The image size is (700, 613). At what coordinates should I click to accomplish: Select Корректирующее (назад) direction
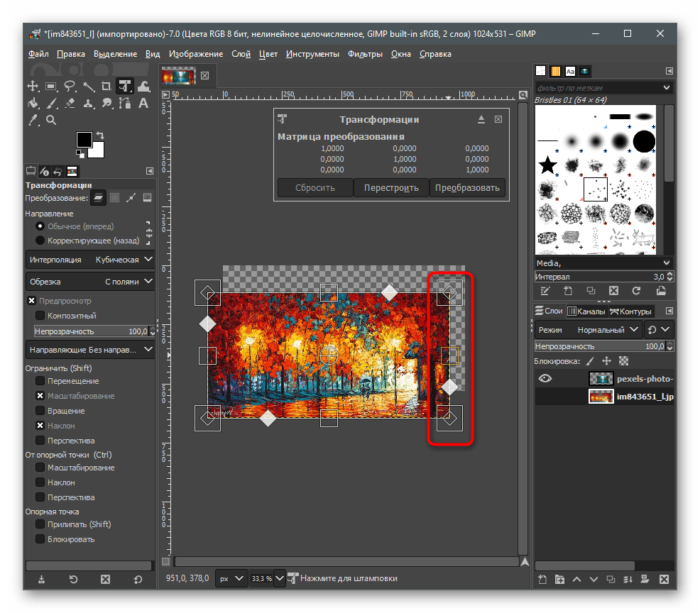tap(40, 241)
